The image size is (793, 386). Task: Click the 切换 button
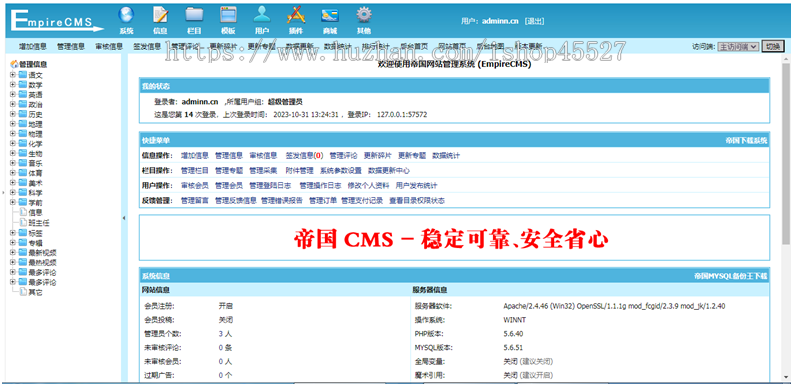773,47
